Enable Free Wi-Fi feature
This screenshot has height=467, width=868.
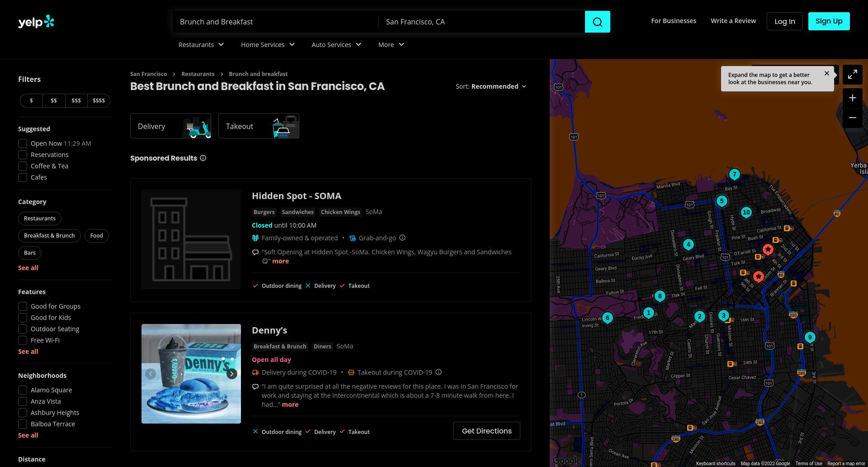23,340
